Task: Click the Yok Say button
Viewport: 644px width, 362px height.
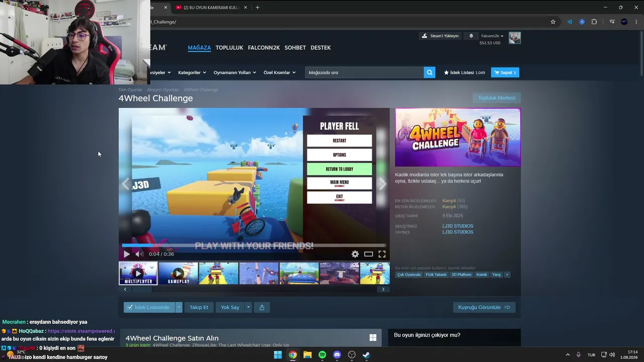Action: (230, 307)
